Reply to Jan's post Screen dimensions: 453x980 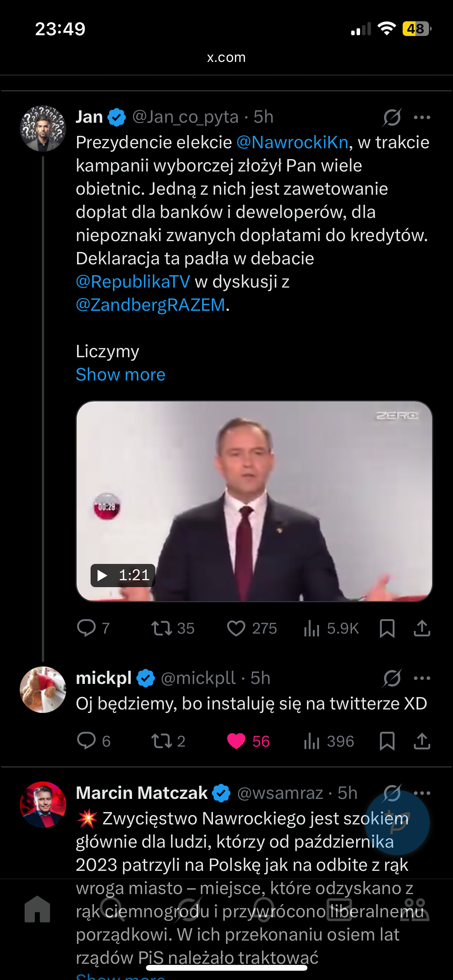pos(86,628)
